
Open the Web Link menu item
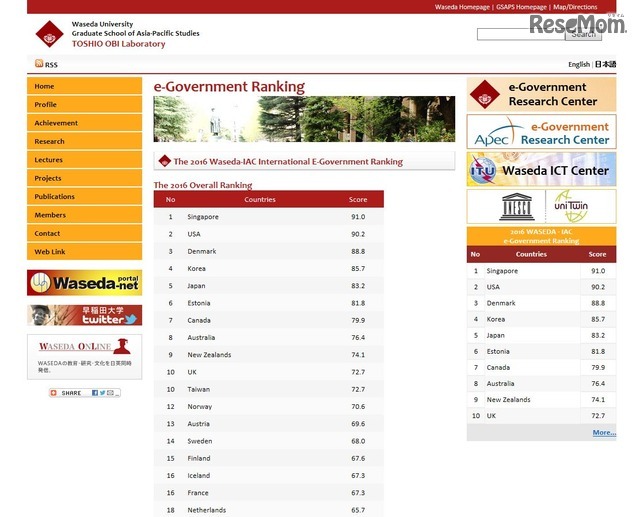pos(84,251)
